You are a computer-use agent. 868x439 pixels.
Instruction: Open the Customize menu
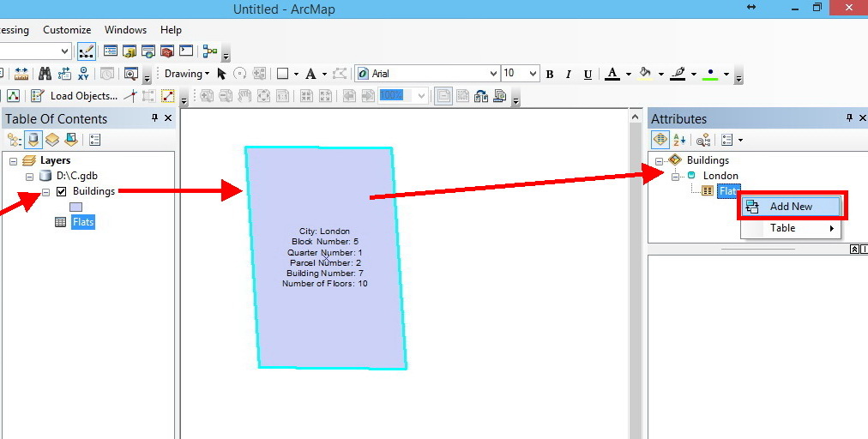67,30
